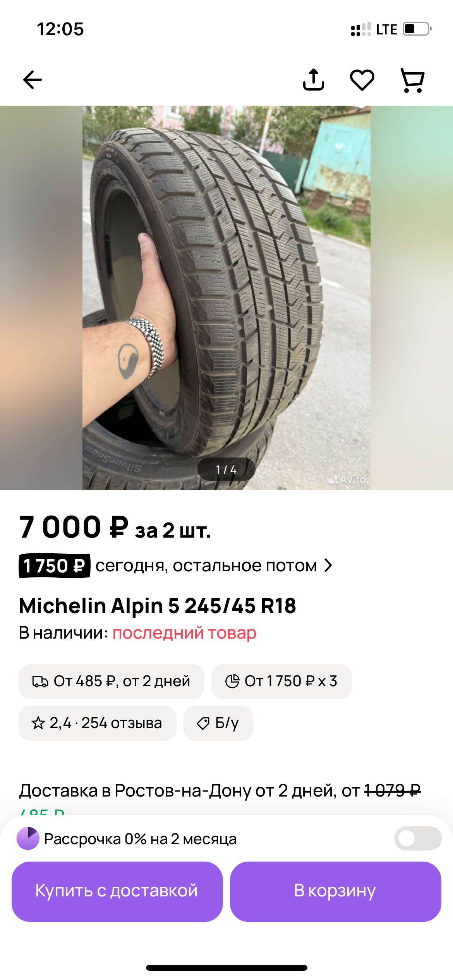Tap the purple installment plan icon
The width and height of the screenshot is (453, 980).
coord(28,838)
